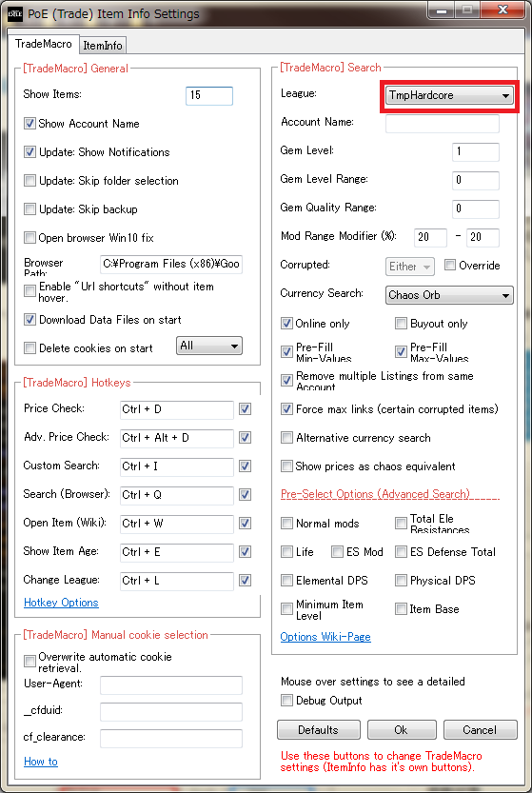The image size is (532, 793).
Task: Toggle the Online only checkbox
Action: tap(286, 323)
